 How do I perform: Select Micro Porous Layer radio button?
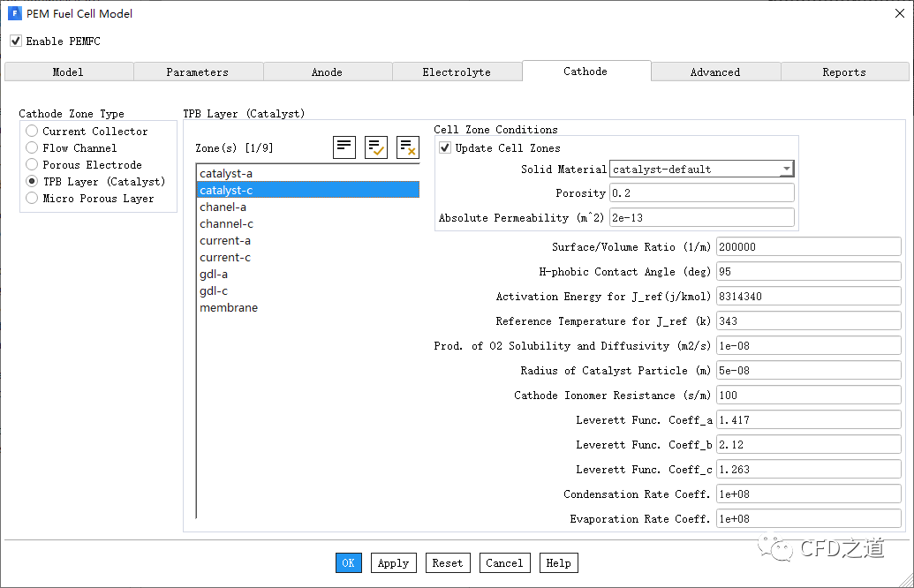(32, 199)
